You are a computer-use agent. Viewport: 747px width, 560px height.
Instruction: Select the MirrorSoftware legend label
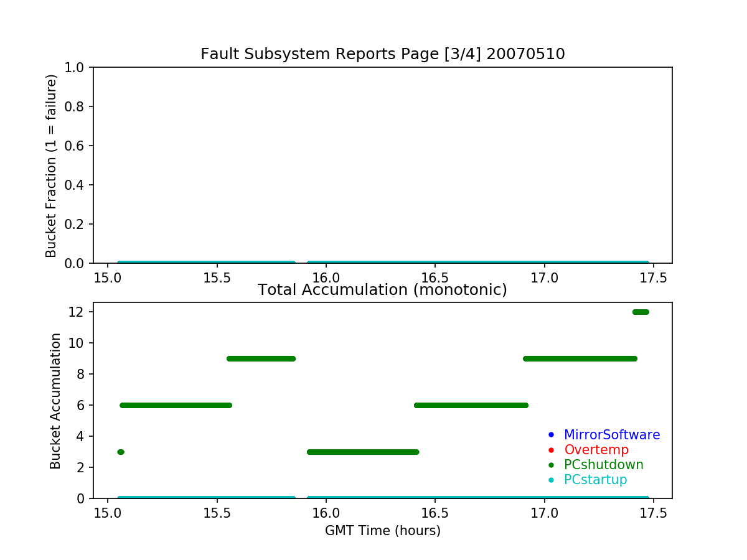[x=611, y=435]
